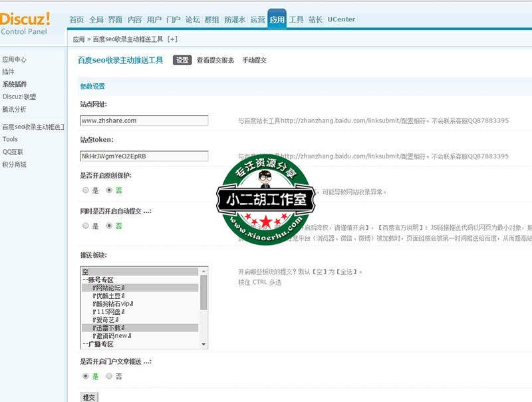Click the 推送板块 list scrollbar thumb
Viewport: 532px width, 402px height.
(203, 292)
